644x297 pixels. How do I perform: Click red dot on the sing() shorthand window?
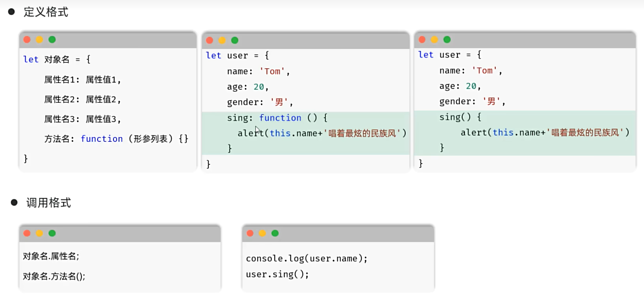click(x=422, y=39)
